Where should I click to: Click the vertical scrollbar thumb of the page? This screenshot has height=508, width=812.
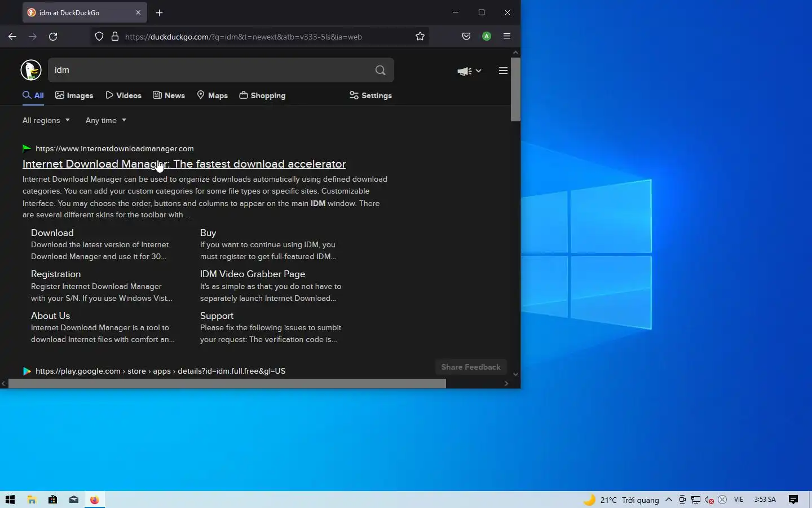[x=515, y=89]
